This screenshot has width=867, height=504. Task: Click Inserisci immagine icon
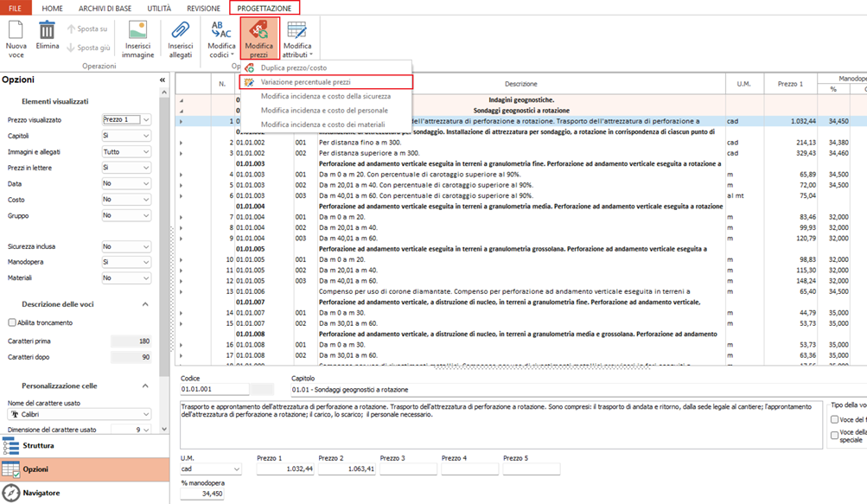tap(137, 30)
